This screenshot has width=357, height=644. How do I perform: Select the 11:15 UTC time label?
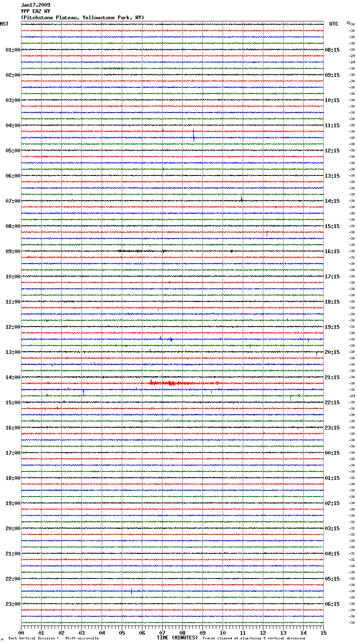(x=332, y=126)
